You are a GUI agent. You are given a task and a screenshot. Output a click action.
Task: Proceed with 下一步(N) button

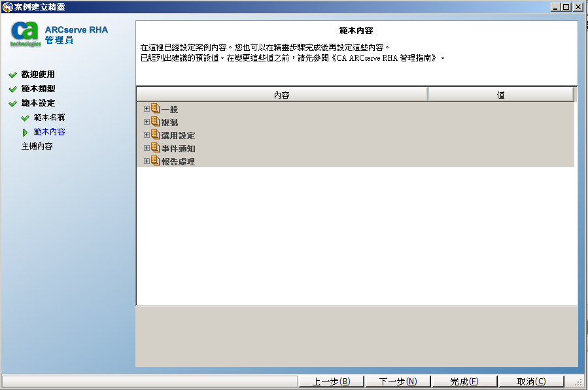click(398, 382)
